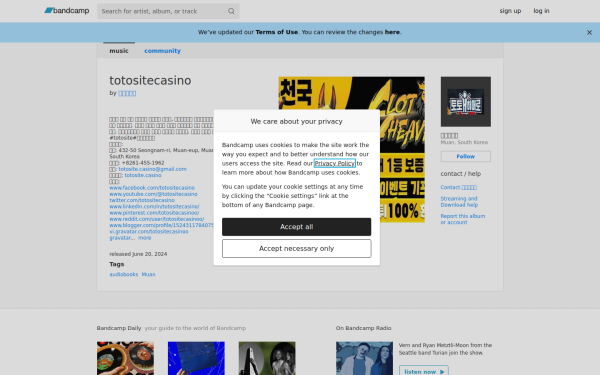This screenshot has height=375, width=600.
Task: Open the blogger.com profile link
Action: 161,225
